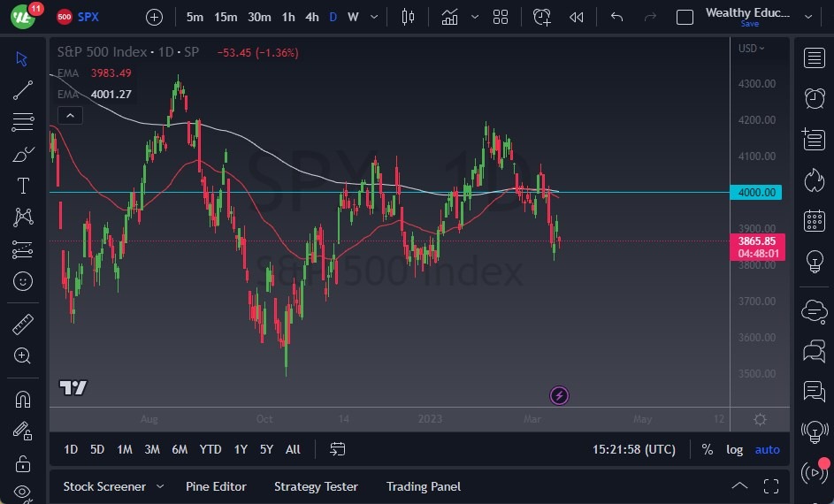
Task: Expand the time interval dropdown arrow
Action: [x=375, y=17]
